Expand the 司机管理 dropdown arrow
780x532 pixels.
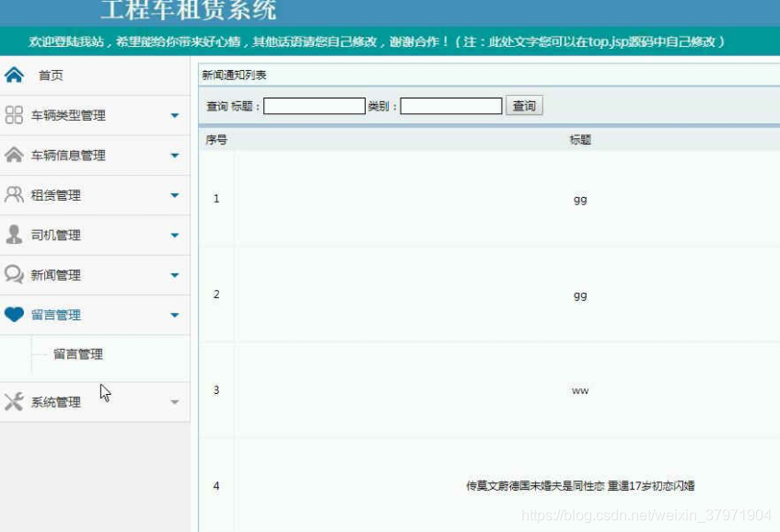tap(175, 236)
